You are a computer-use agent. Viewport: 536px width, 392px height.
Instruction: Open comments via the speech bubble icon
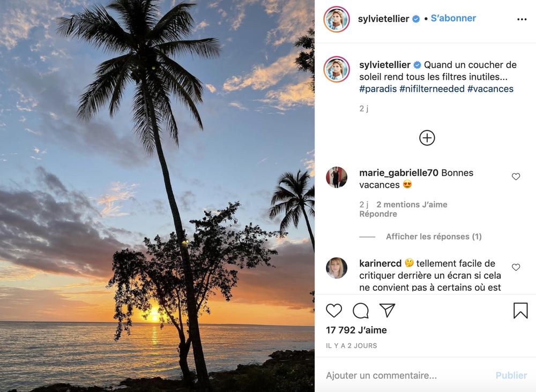361,310
